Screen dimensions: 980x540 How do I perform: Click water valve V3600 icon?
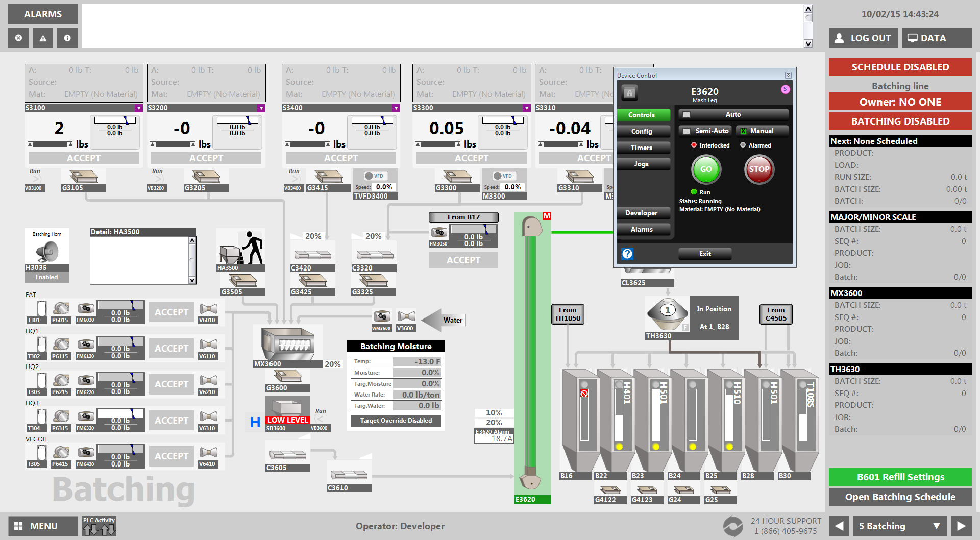(406, 316)
